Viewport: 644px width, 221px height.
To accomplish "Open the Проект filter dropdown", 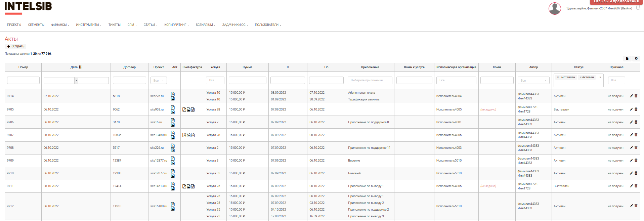I will (x=159, y=80).
